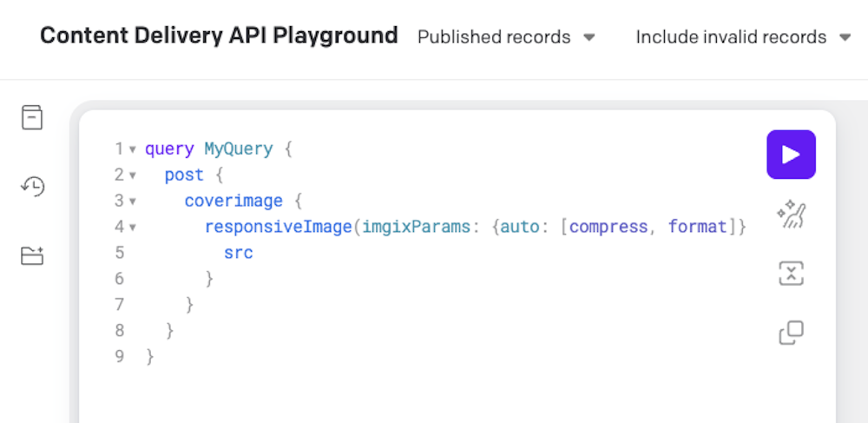Fold the coverimage block on line 3
This screenshot has height=423, width=868.
pyautogui.click(x=133, y=202)
